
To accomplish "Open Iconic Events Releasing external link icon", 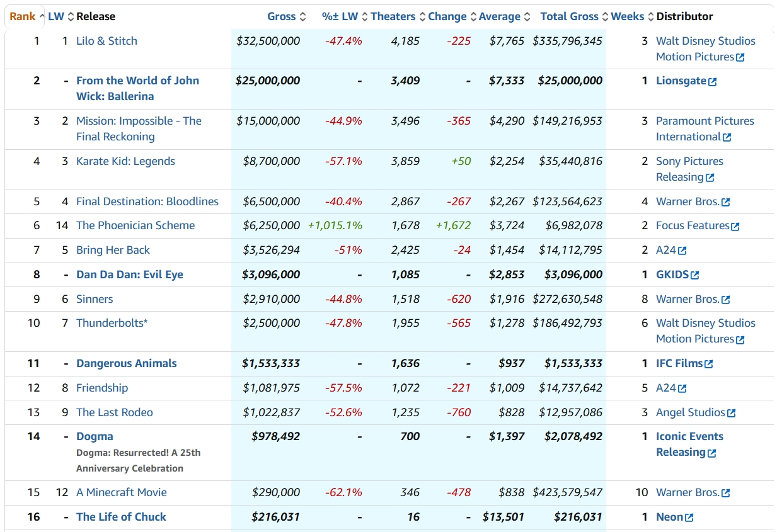I will (x=712, y=453).
